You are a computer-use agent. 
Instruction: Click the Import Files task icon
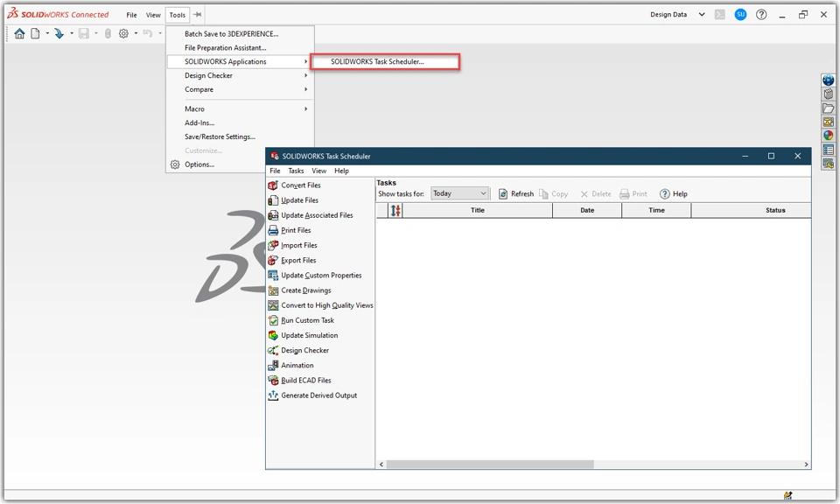pos(273,245)
